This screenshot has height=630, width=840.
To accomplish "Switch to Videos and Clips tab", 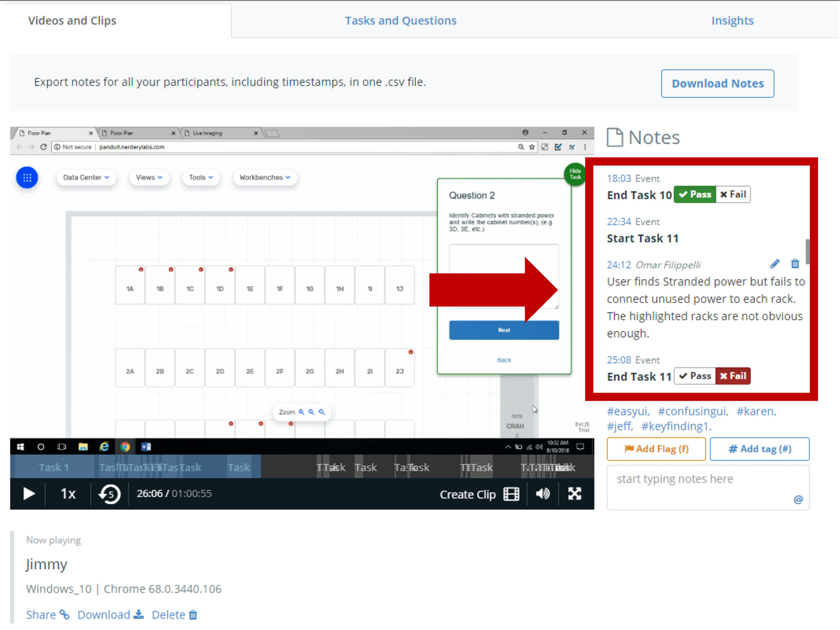I will [72, 21].
